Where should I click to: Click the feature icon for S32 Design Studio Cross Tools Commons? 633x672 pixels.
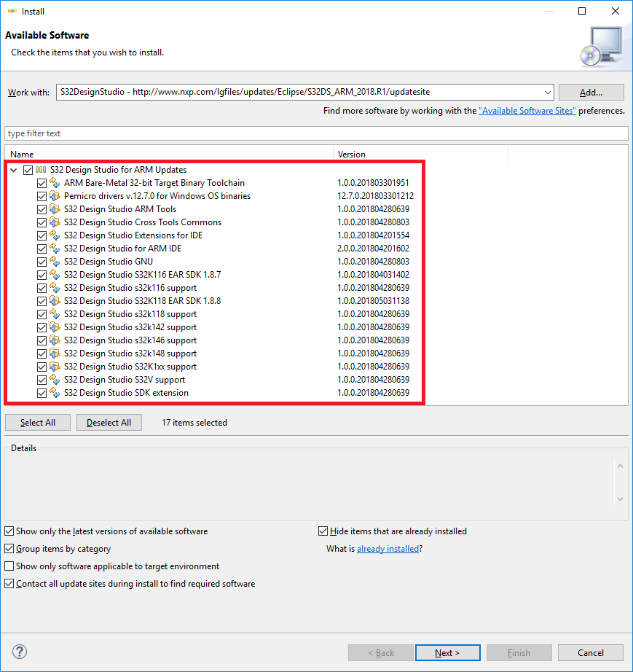pos(55,222)
